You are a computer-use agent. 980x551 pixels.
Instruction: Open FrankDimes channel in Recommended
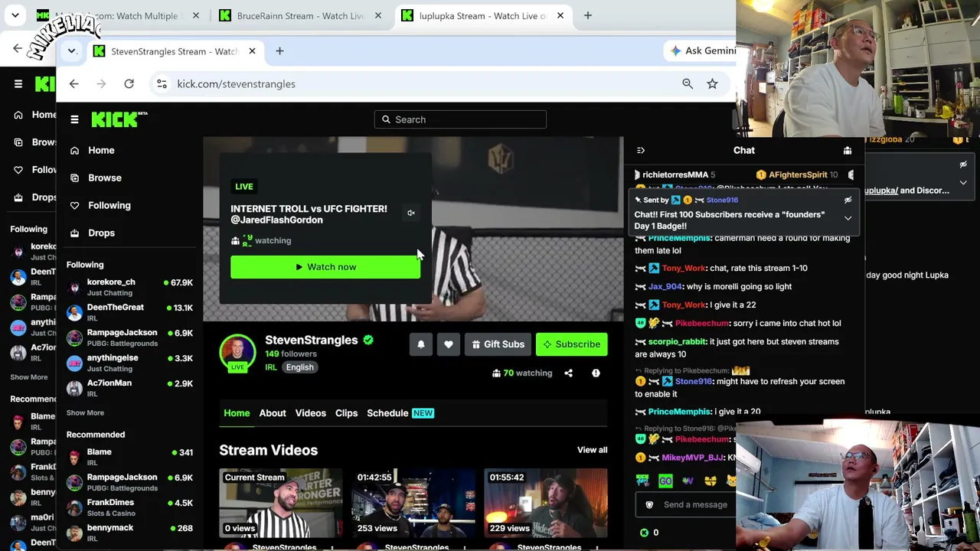[129, 507]
